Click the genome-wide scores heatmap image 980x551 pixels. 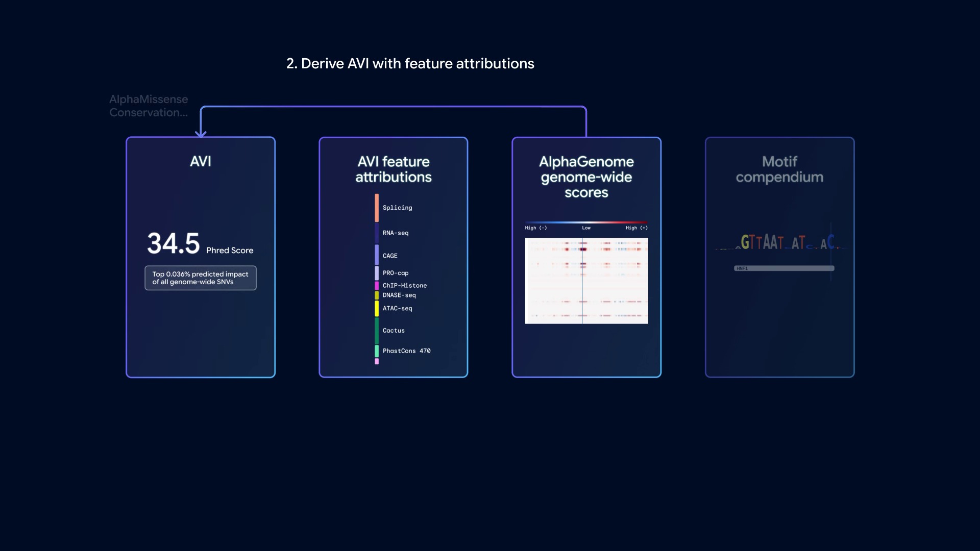[586, 281]
